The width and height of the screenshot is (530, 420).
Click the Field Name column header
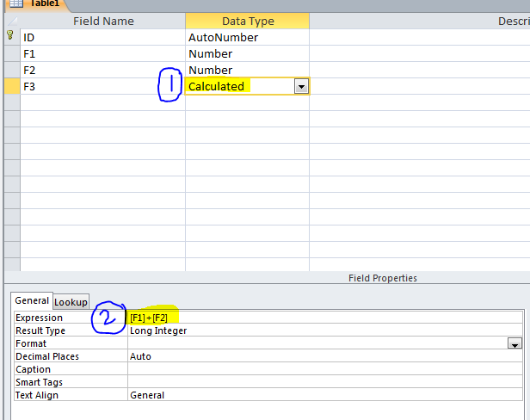coord(102,21)
